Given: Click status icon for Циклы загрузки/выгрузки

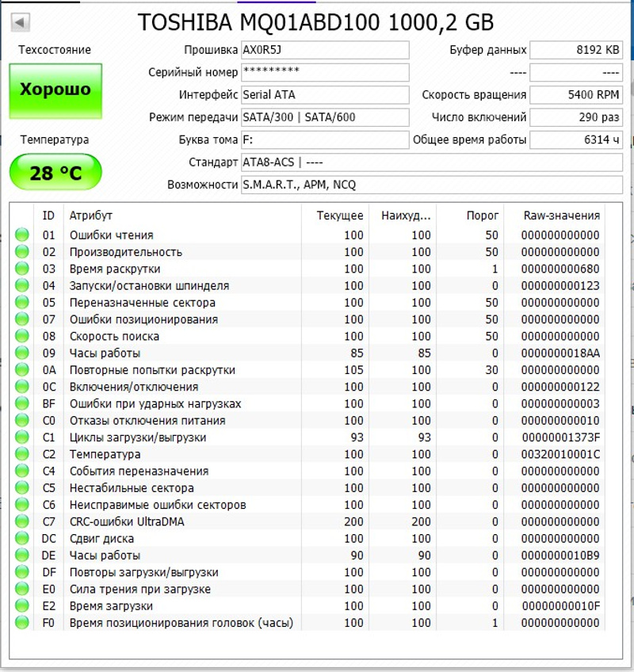Looking at the screenshot, I should (21, 438).
